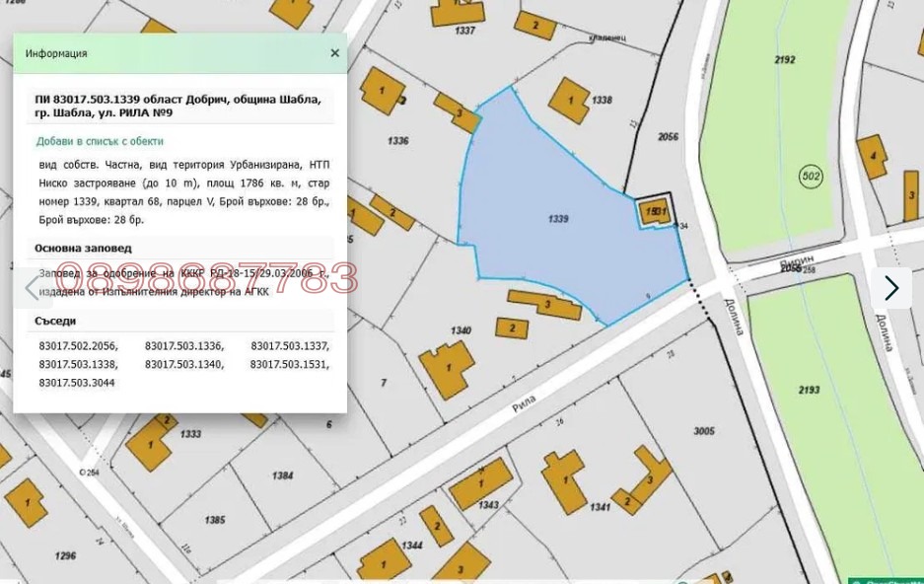Image resolution: width=924 pixels, height=584 pixels.
Task: Click parcel label 1385 on the map
Action: (215, 520)
